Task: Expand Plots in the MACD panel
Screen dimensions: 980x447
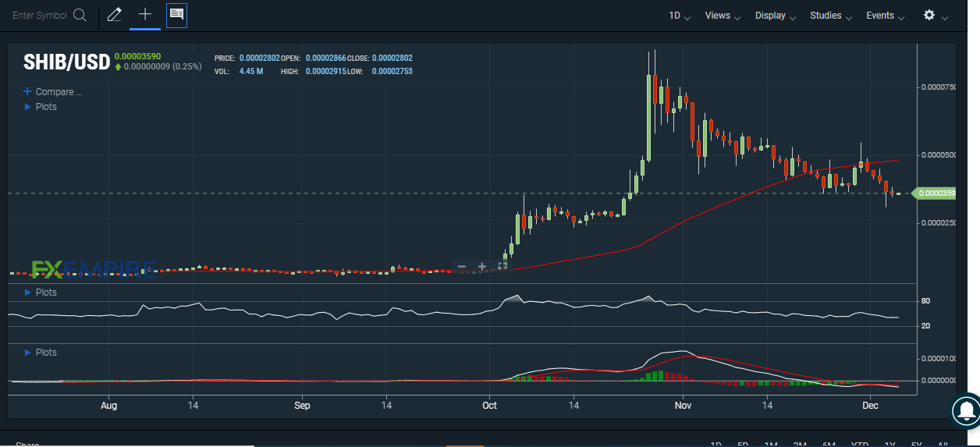Action: (41, 353)
